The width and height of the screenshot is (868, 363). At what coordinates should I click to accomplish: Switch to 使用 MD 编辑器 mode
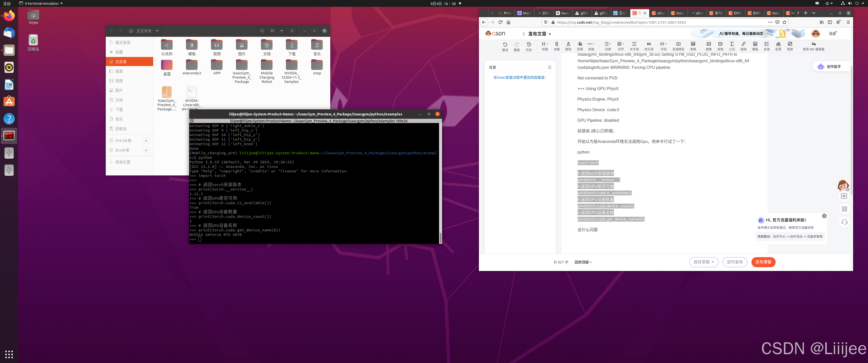click(x=814, y=45)
